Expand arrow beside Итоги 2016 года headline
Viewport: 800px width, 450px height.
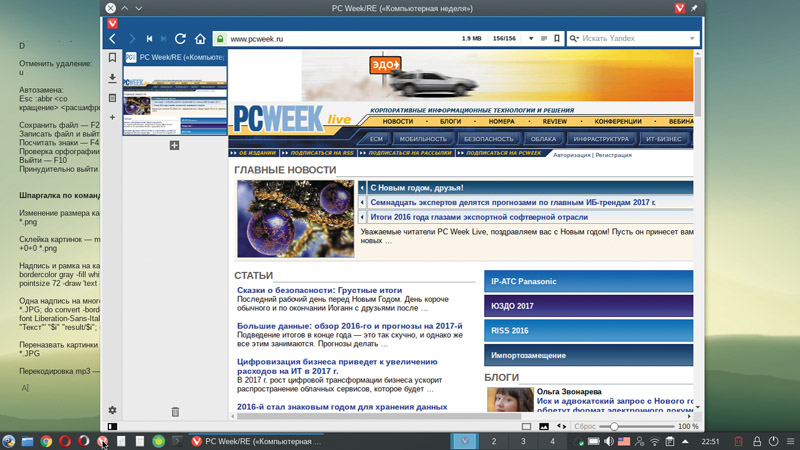(x=362, y=217)
